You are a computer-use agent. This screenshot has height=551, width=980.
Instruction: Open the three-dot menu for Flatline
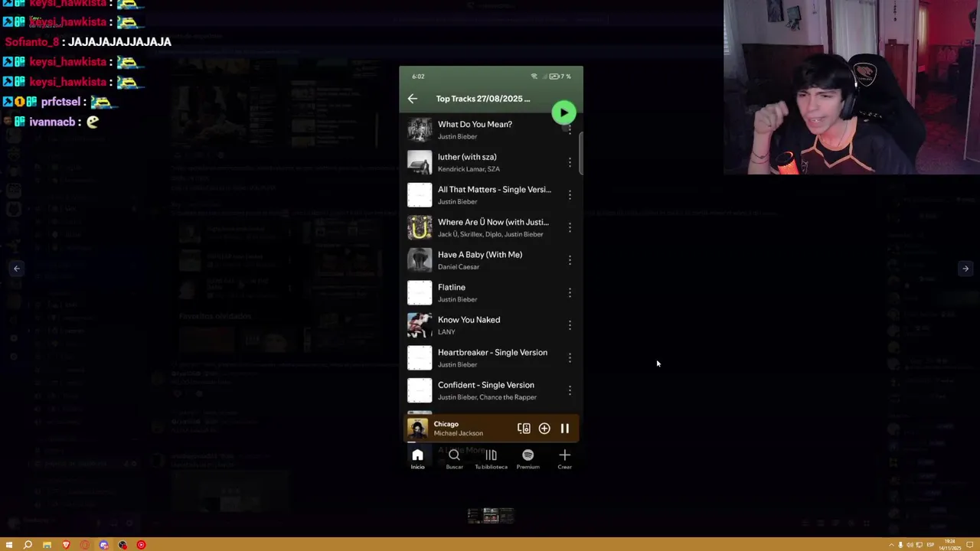tap(570, 292)
